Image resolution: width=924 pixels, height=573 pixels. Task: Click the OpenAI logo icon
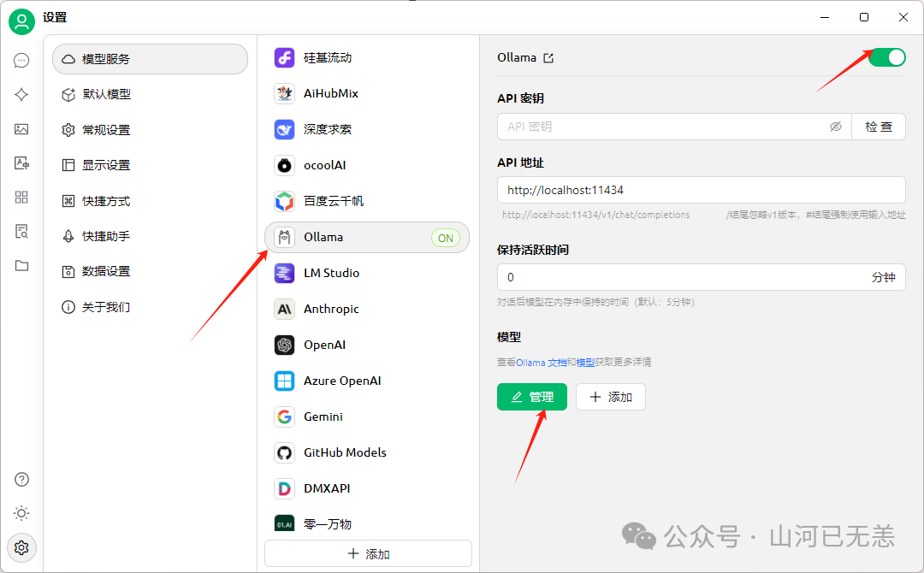pyautogui.click(x=284, y=346)
